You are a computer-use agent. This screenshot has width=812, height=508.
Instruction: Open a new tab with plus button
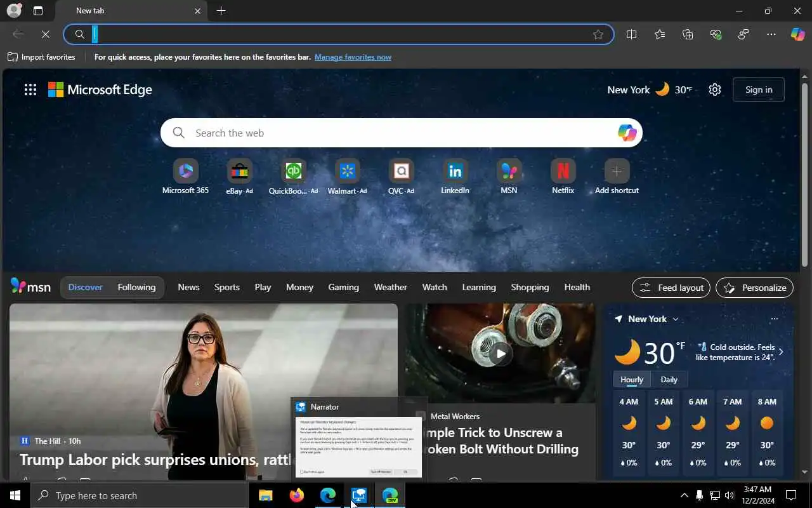point(221,11)
